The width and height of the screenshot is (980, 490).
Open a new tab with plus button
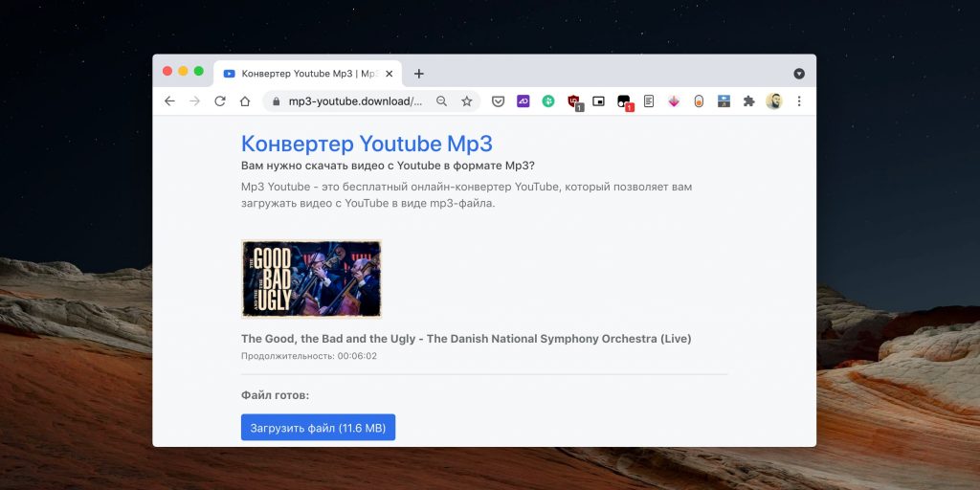point(419,74)
